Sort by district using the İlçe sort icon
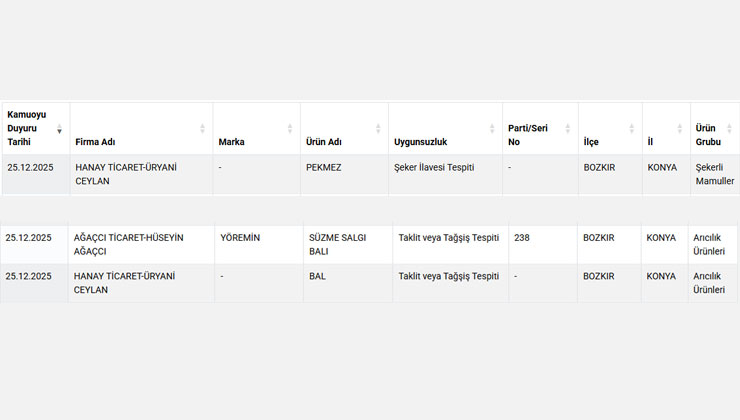740x420 pixels. pyautogui.click(x=632, y=129)
